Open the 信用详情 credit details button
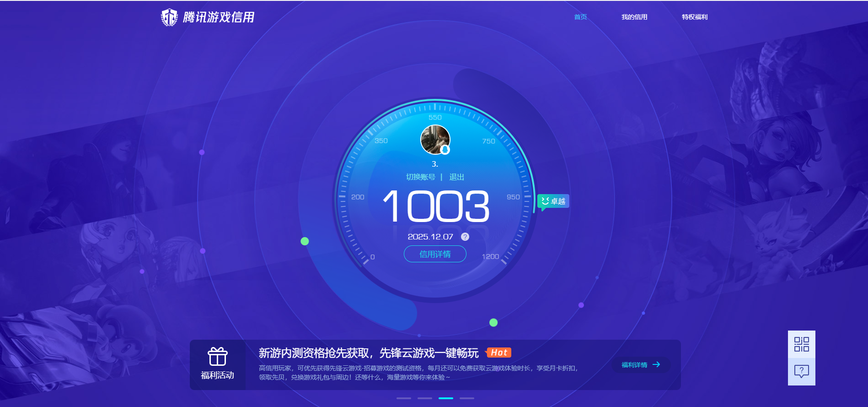 click(435, 254)
